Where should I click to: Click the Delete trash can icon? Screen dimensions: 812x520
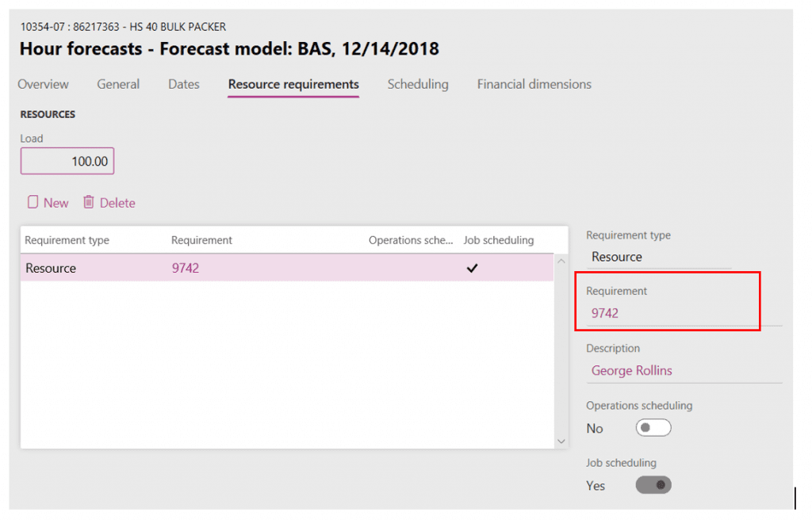(89, 202)
